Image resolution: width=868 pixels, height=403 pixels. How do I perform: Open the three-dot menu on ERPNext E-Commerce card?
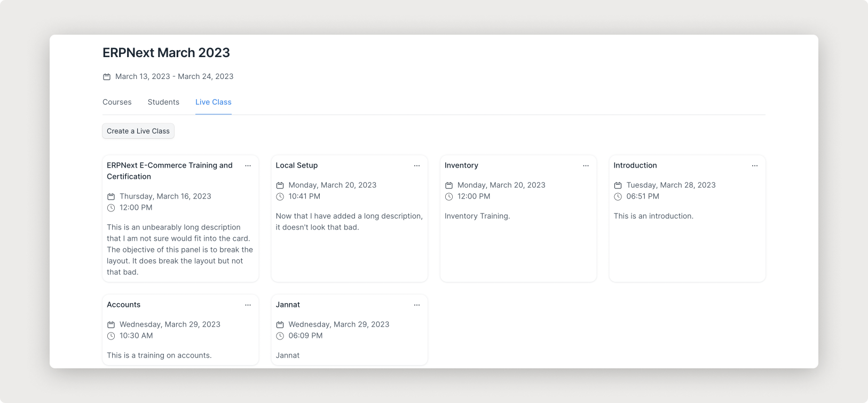tap(248, 165)
